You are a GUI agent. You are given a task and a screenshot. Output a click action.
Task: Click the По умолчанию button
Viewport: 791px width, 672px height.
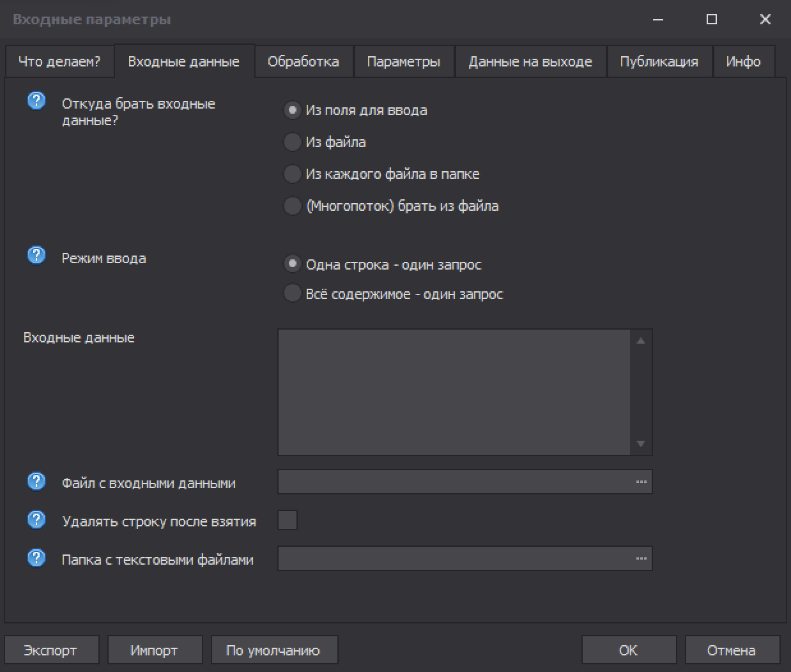click(273, 650)
